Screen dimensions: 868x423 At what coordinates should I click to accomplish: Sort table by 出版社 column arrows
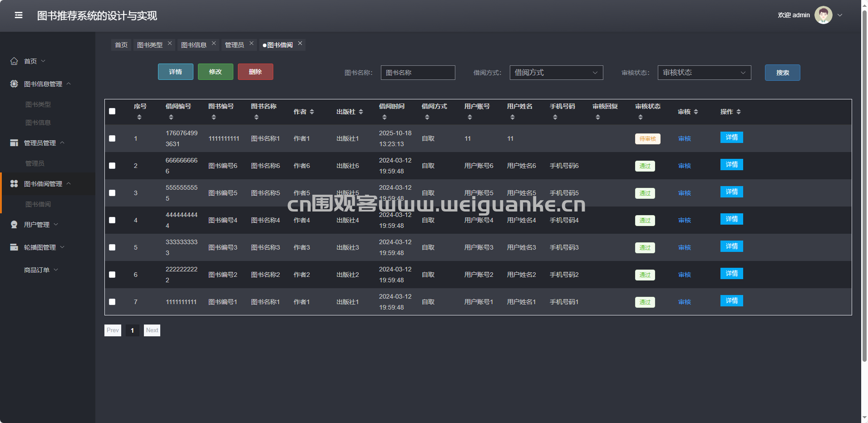pyautogui.click(x=361, y=112)
